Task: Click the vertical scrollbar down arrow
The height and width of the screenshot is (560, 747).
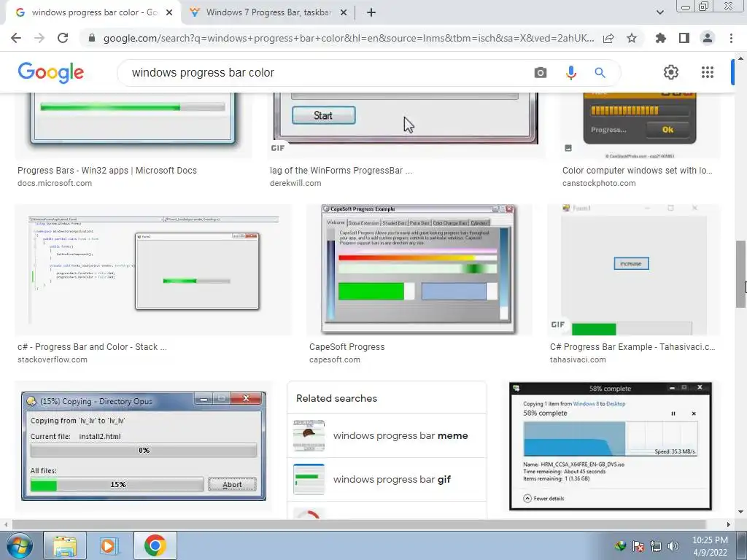Action: click(740, 512)
